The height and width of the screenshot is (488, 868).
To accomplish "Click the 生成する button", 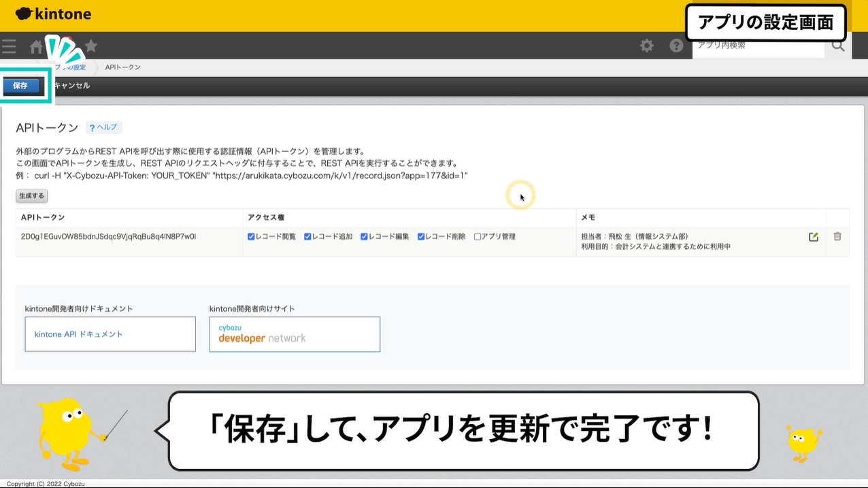I will coord(31,196).
